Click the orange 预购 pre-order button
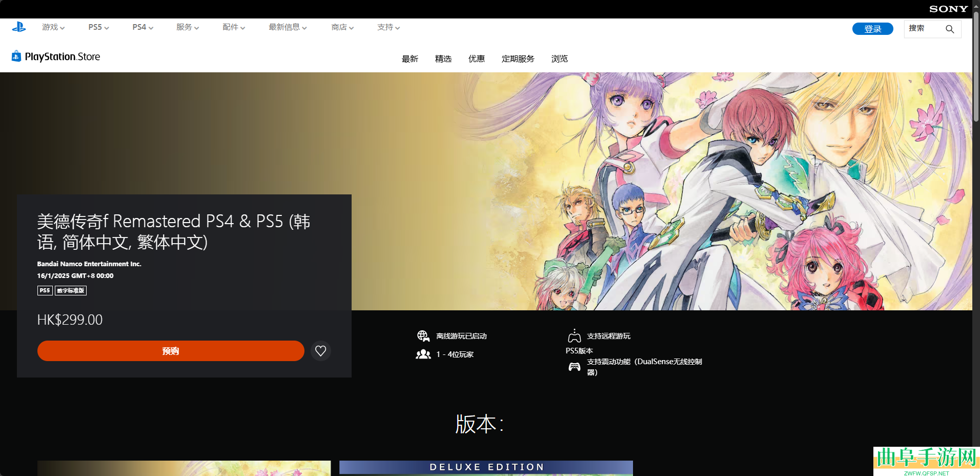The image size is (980, 476). pos(171,351)
